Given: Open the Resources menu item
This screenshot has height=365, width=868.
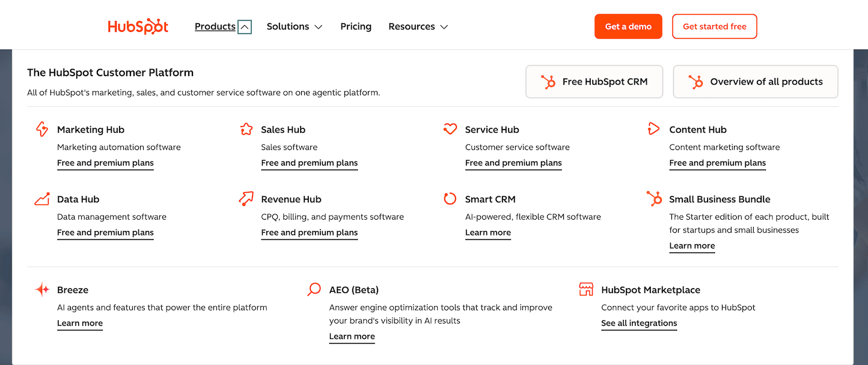Looking at the screenshot, I should coord(412,26).
